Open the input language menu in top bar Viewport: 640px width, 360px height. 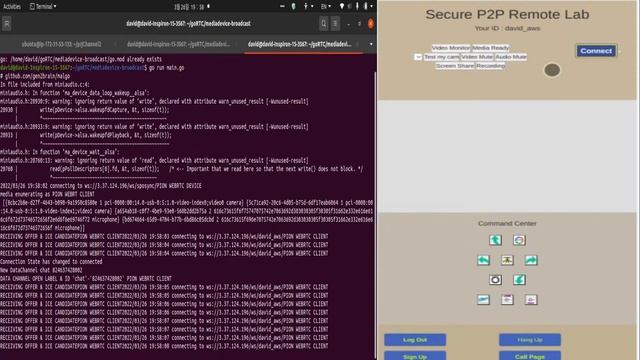click(x=325, y=6)
